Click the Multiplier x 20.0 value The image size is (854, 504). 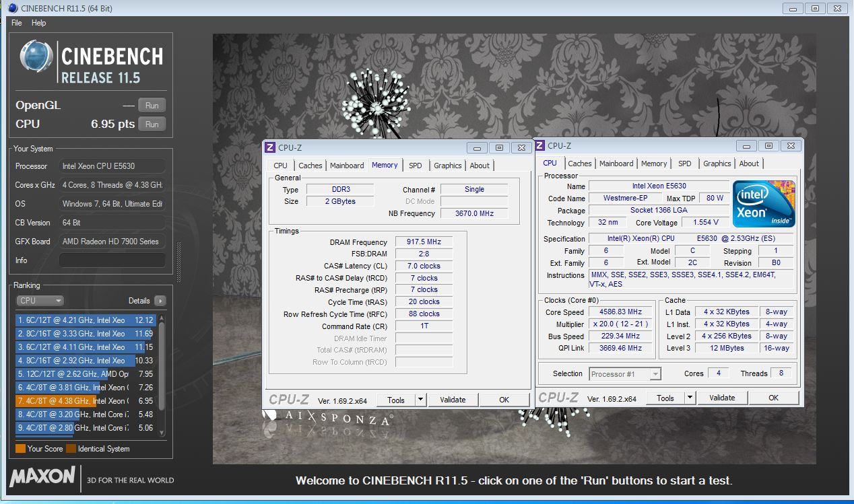(x=620, y=324)
